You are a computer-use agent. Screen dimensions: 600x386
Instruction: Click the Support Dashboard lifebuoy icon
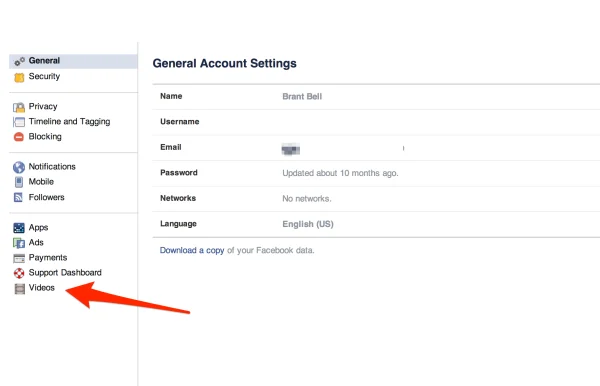click(19, 273)
